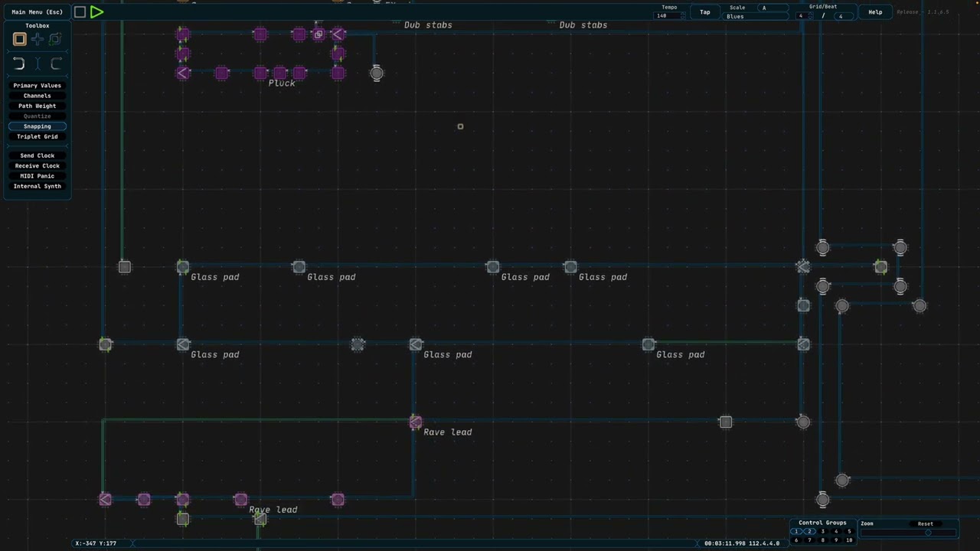Select the pink arrow node at bottom-left row start
Viewport: 980px width, 551px height.
click(105, 500)
